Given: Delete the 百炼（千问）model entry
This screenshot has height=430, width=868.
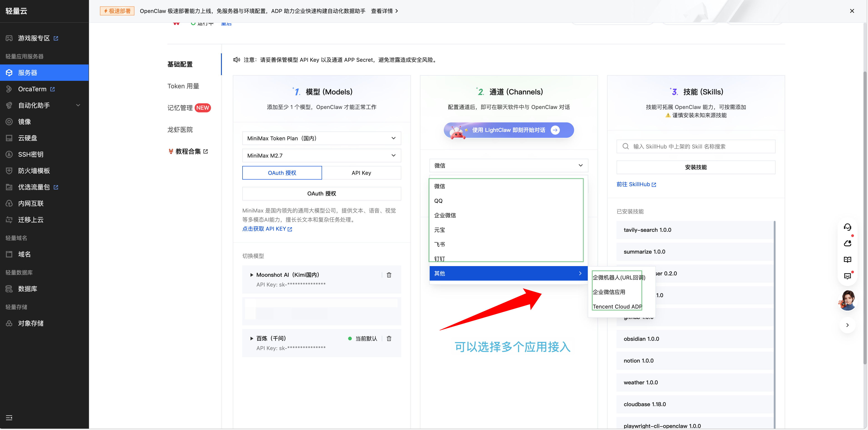Looking at the screenshot, I should tap(389, 339).
